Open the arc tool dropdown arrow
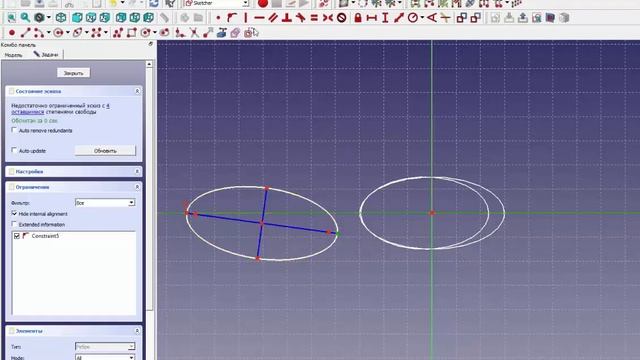 (49, 33)
